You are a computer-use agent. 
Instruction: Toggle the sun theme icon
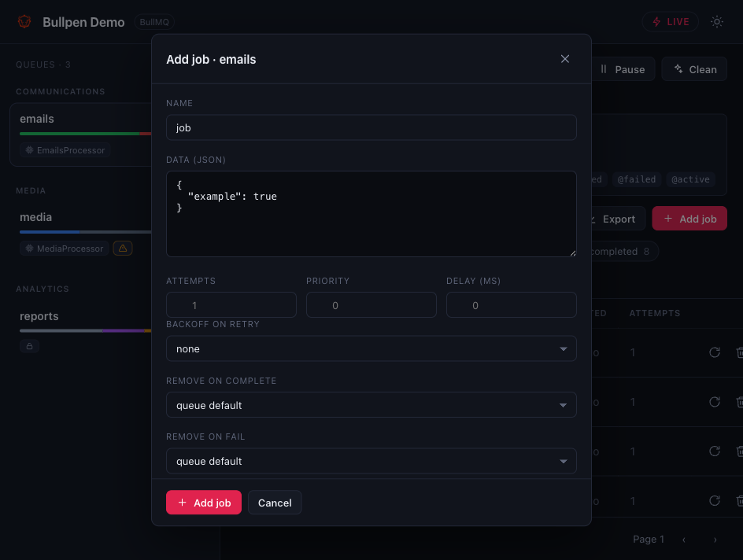pos(716,22)
